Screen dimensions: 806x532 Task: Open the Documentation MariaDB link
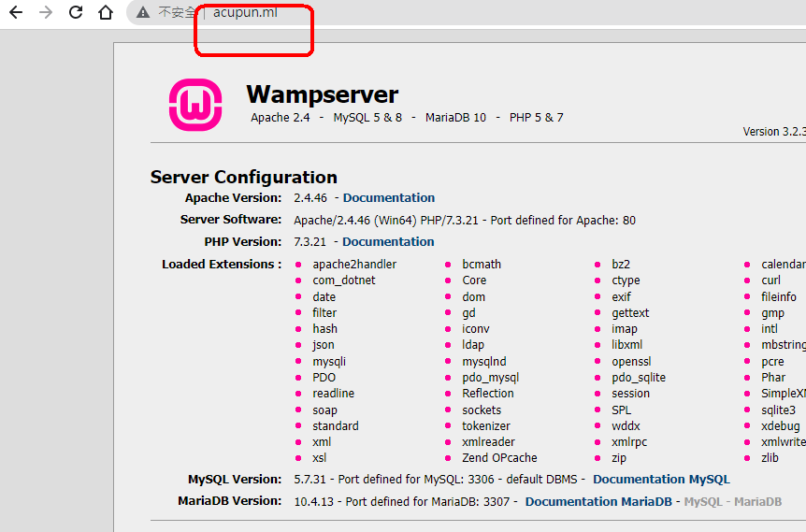pos(598,502)
